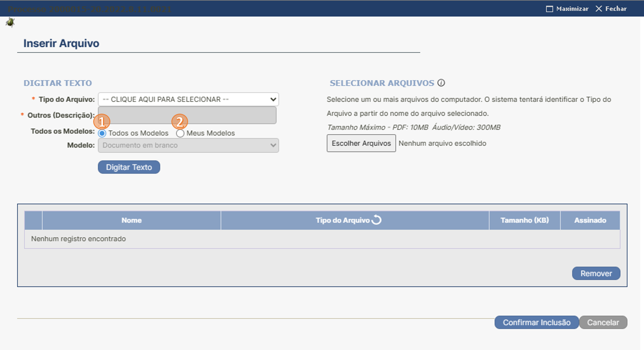The width and height of the screenshot is (644, 350).
Task: Expand the Modelo dropdown list
Action: tap(188, 145)
